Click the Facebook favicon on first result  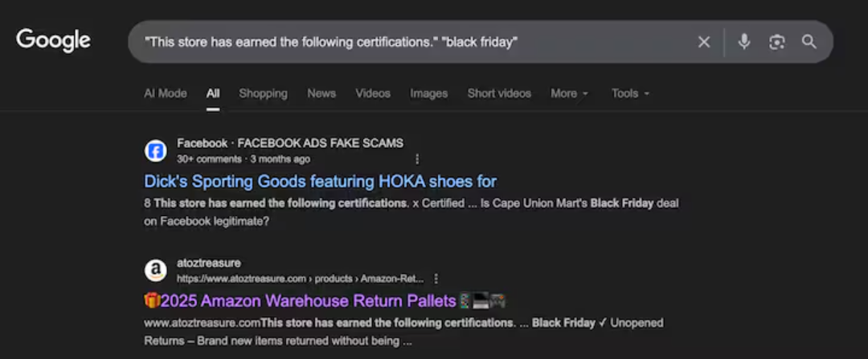click(x=155, y=150)
